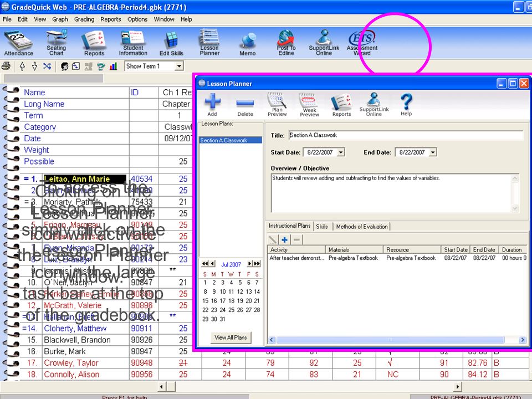Click inside the Overview / Objective text box
This screenshot has height=399, width=532.
391,193
